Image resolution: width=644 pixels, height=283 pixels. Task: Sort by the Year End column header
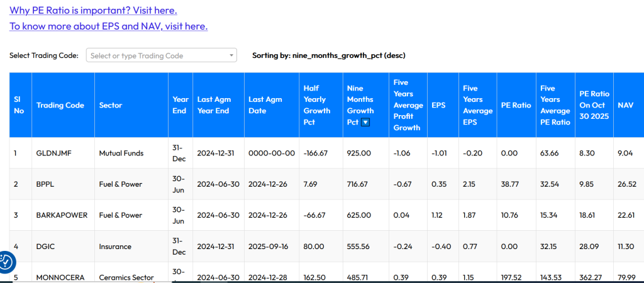click(x=180, y=105)
